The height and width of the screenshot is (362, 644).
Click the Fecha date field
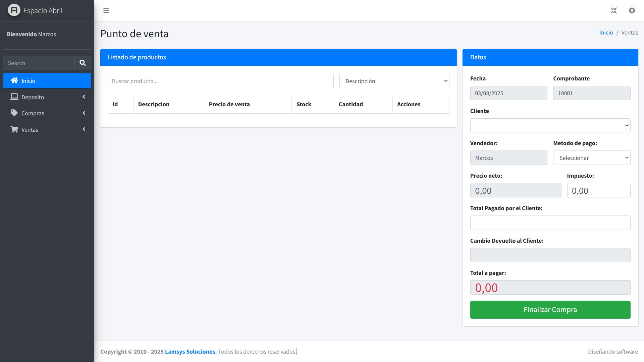508,93
